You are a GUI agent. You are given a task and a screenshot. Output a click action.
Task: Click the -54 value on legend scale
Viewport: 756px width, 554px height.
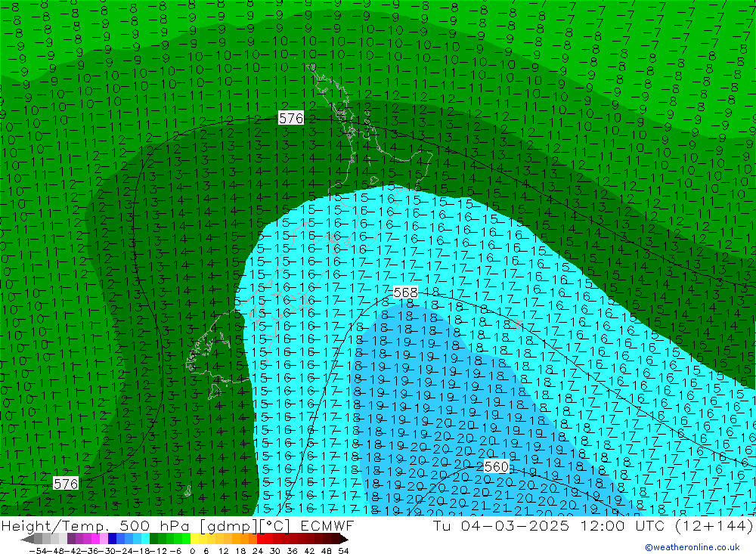click(38, 551)
